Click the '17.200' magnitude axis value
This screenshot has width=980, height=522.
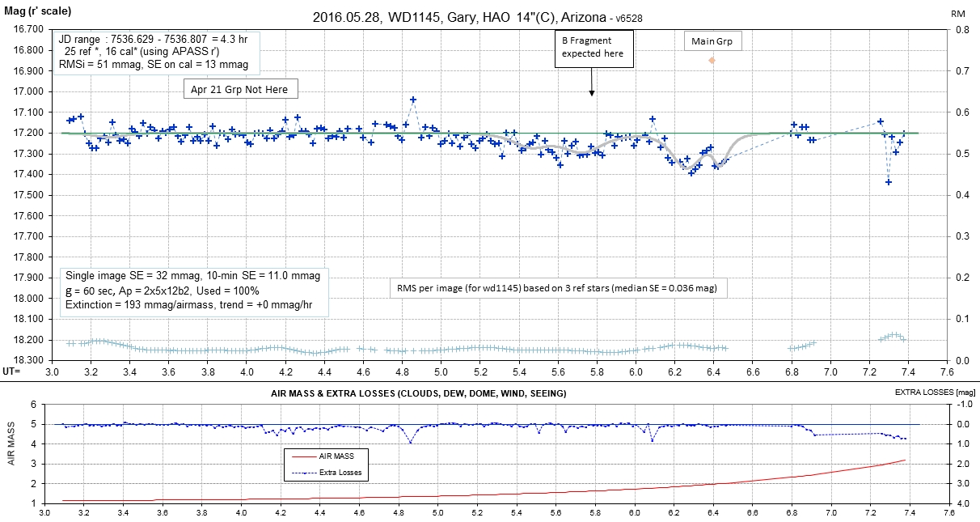point(29,133)
